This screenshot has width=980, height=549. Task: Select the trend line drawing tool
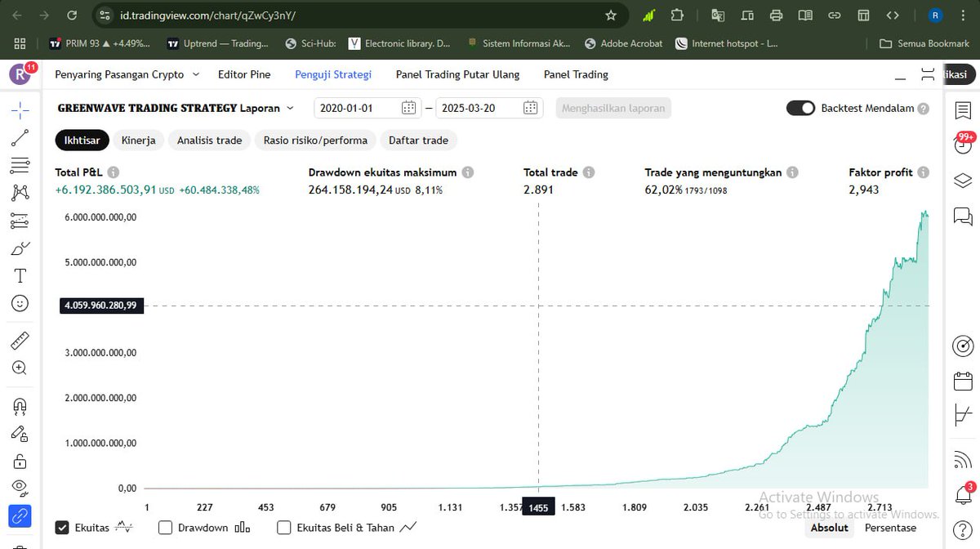pyautogui.click(x=20, y=138)
